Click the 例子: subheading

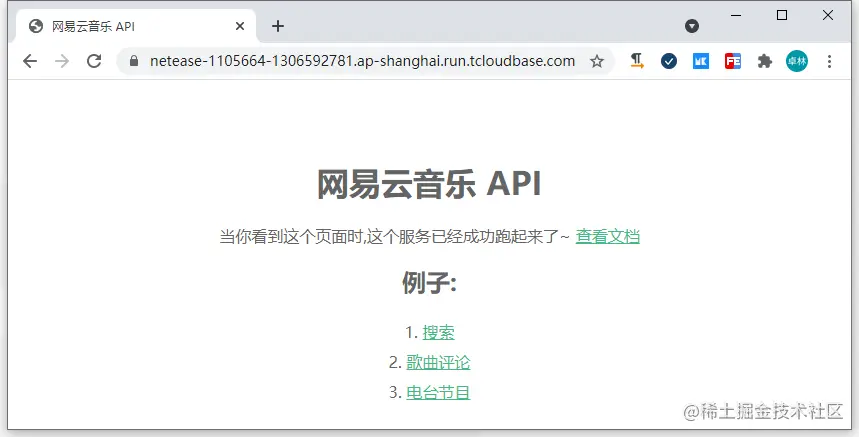click(429, 283)
